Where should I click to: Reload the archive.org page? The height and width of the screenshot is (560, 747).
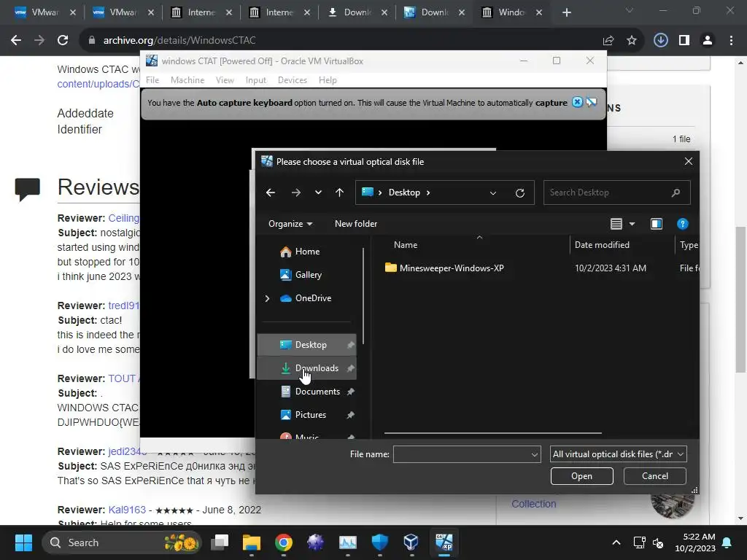pyautogui.click(x=63, y=41)
